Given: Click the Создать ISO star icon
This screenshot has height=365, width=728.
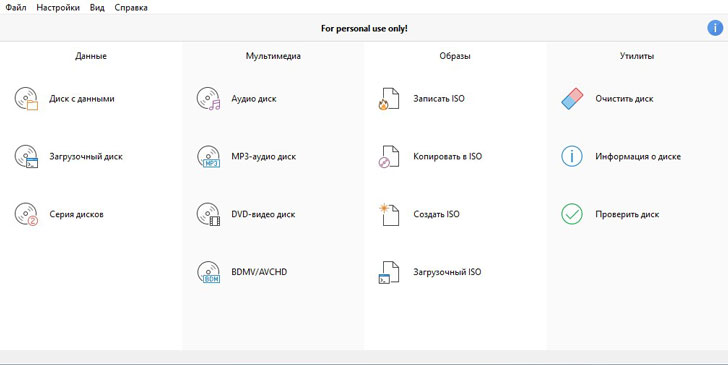Looking at the screenshot, I should click(389, 214).
